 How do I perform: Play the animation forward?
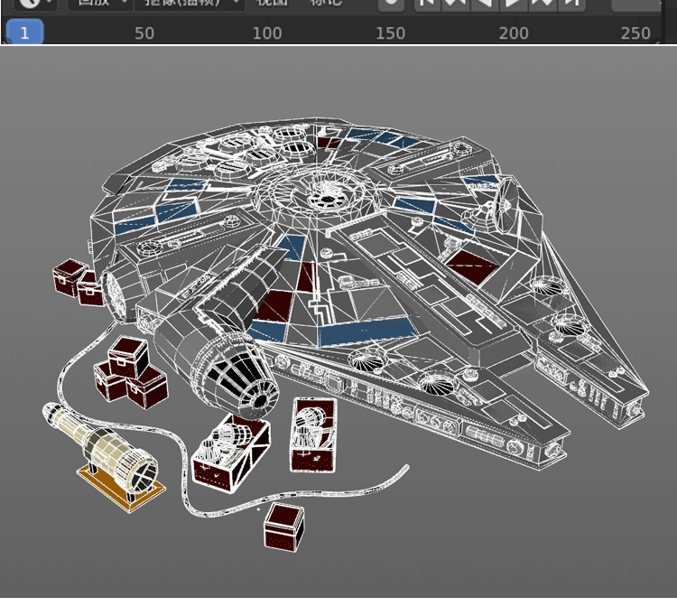pos(514,4)
